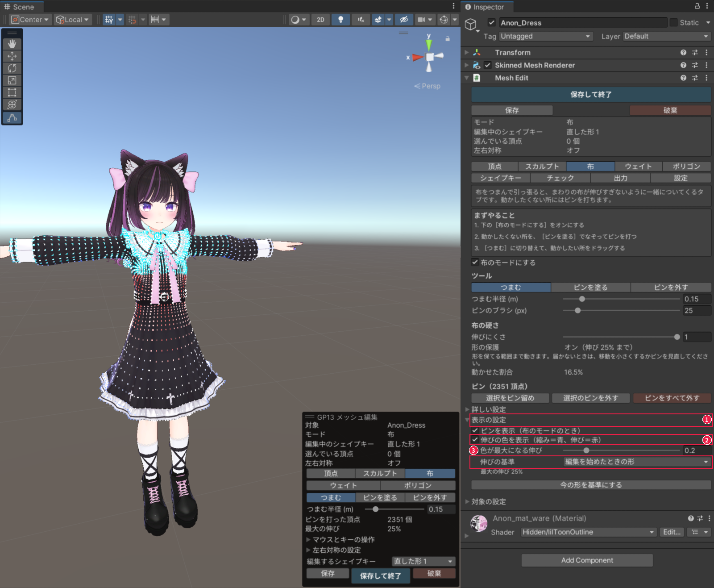Open Mesh Edit component help icon
This screenshot has width=714, height=588.
(683, 78)
